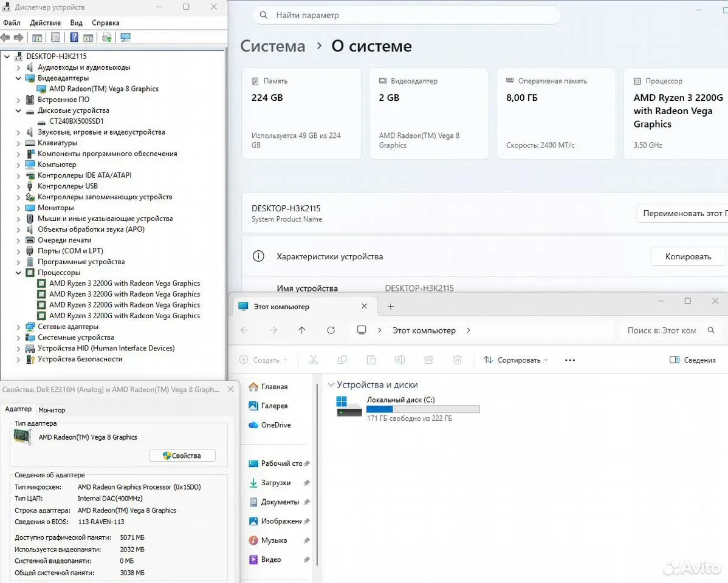Open the Properties toolbar icon in Device Manager
The width and height of the screenshot is (728, 583).
pyautogui.click(x=55, y=38)
